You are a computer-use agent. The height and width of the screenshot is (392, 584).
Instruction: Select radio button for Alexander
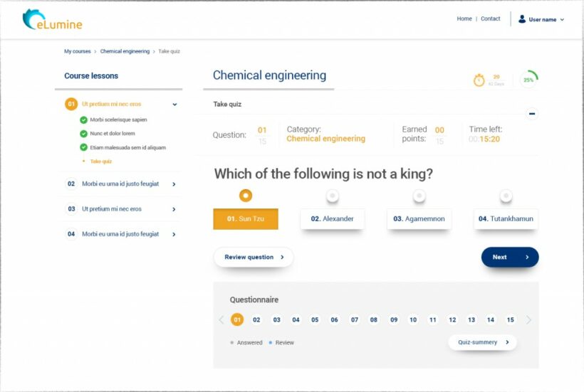click(332, 195)
